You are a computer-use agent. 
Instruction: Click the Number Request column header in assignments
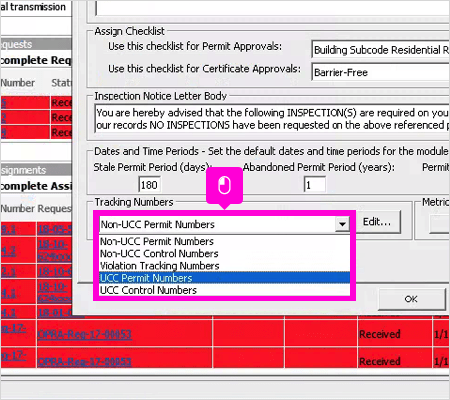coord(36,208)
